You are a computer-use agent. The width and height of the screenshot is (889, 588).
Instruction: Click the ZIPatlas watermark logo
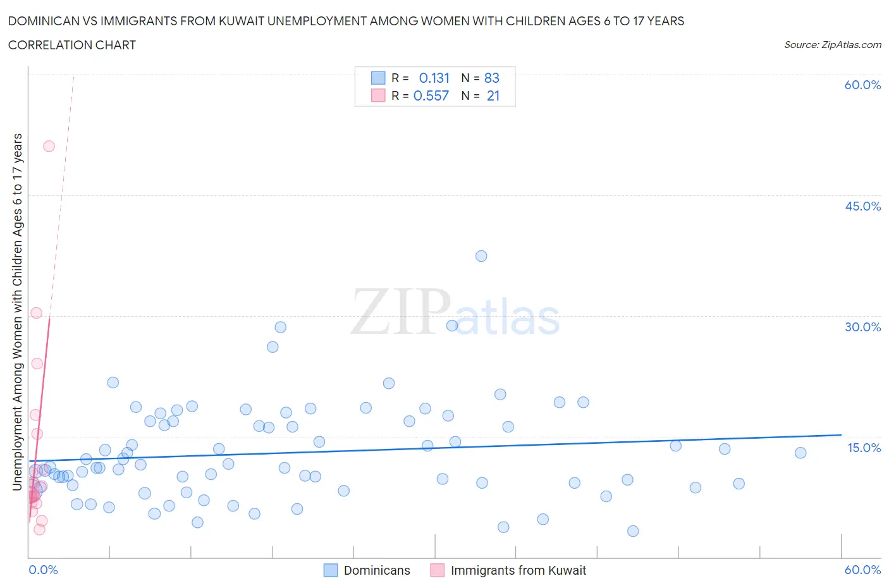click(455, 312)
